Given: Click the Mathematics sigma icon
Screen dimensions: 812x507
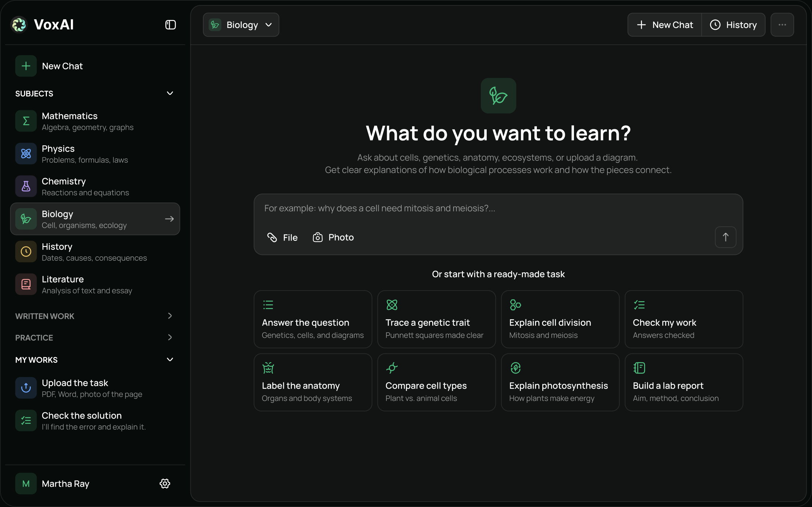Looking at the screenshot, I should 26,121.
